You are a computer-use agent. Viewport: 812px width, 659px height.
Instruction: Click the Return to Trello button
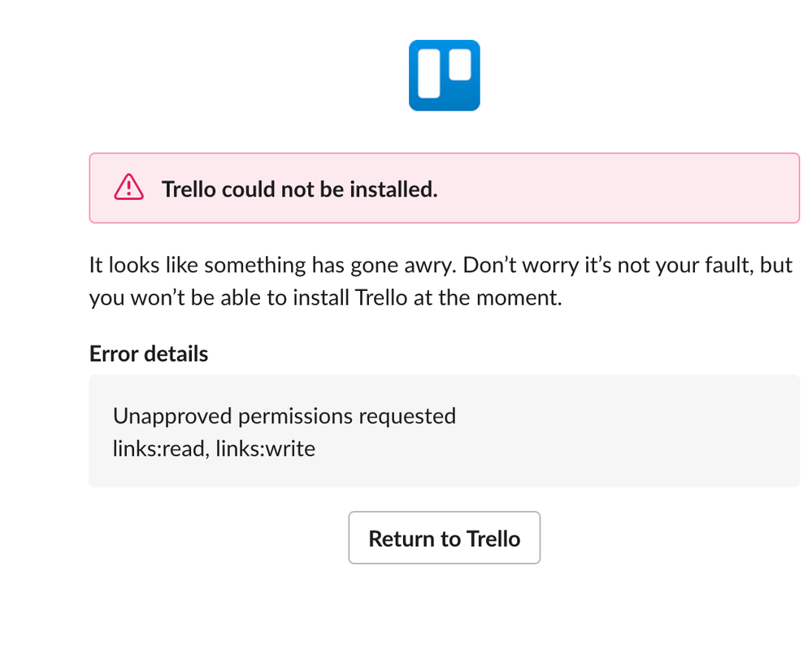[x=445, y=538]
